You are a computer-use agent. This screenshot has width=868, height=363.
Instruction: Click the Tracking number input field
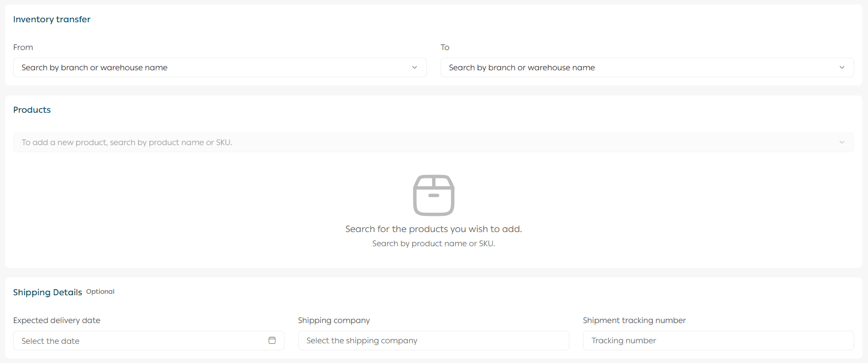[718, 340]
